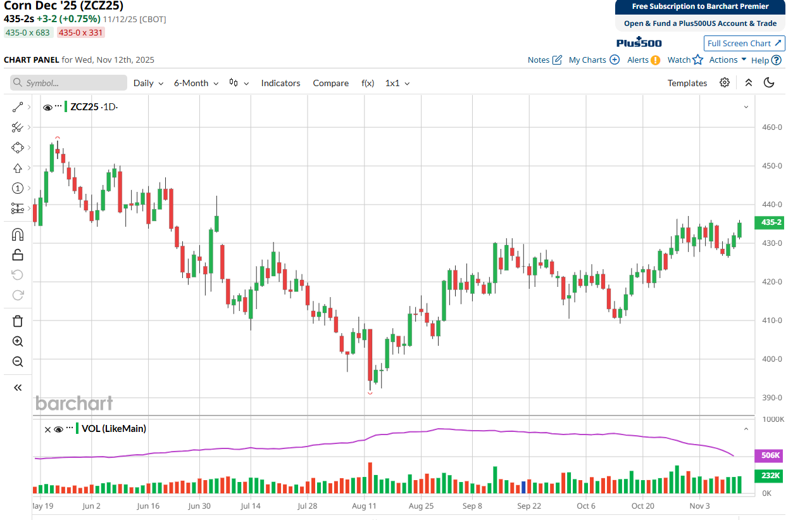Select the trend line drawing tool
This screenshot has height=520, width=812.
pyautogui.click(x=18, y=108)
